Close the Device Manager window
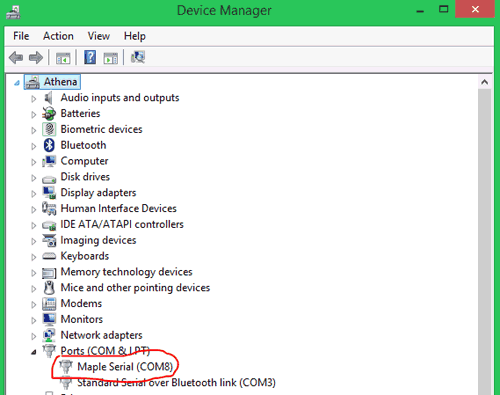The height and width of the screenshot is (395, 500). (x=475, y=9)
